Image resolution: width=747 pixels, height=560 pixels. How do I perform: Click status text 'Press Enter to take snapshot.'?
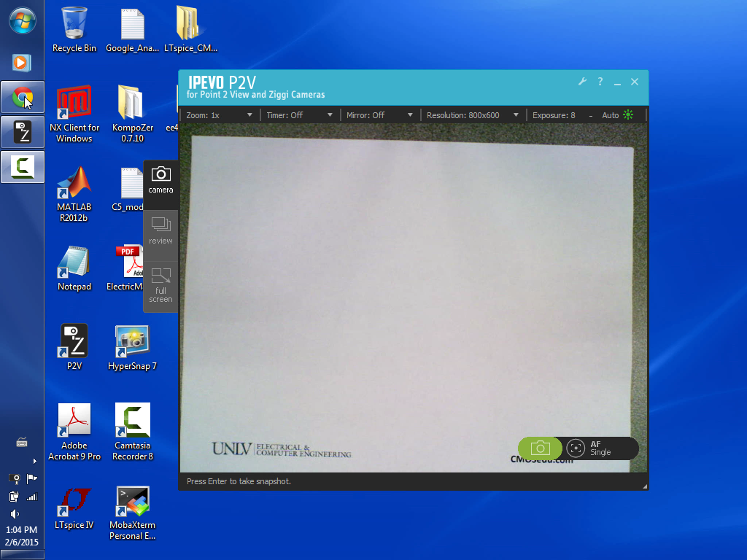click(x=239, y=481)
